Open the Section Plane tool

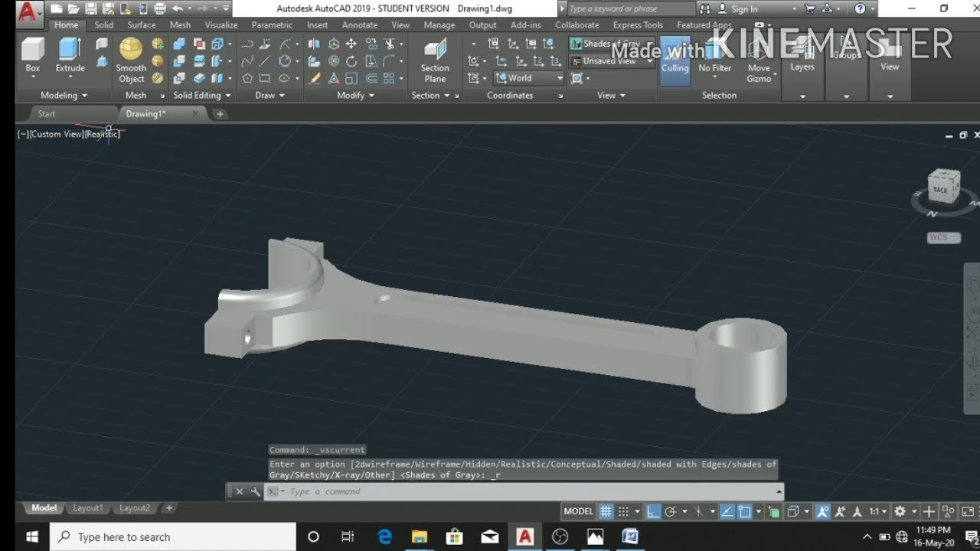435,60
